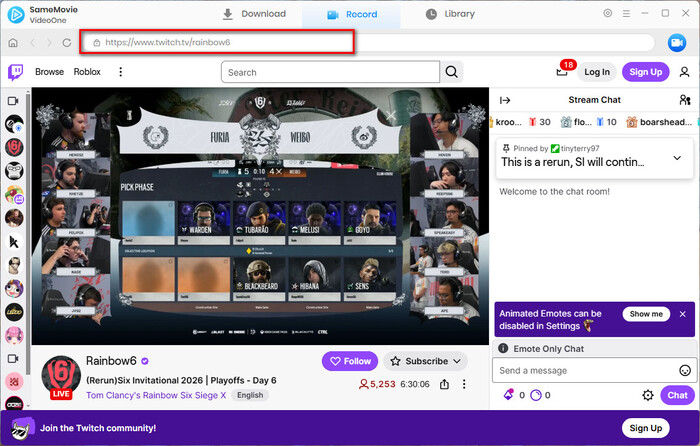Click the share stream icon
Image resolution: width=700 pixels, height=446 pixels.
(x=443, y=384)
